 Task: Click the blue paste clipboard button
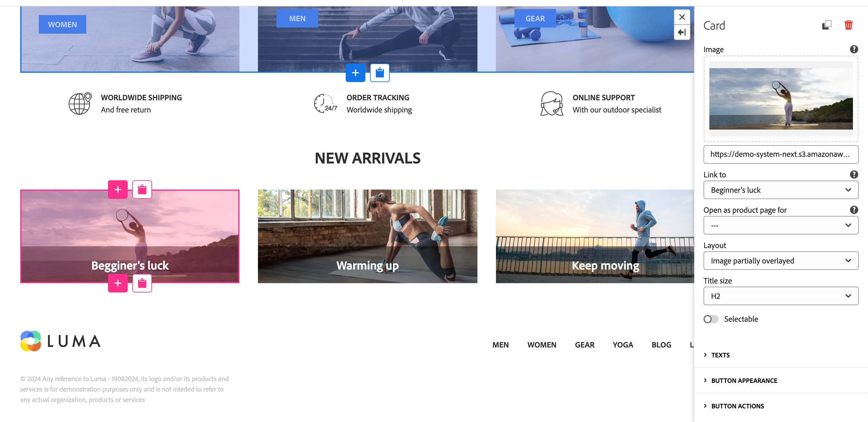[x=379, y=73]
